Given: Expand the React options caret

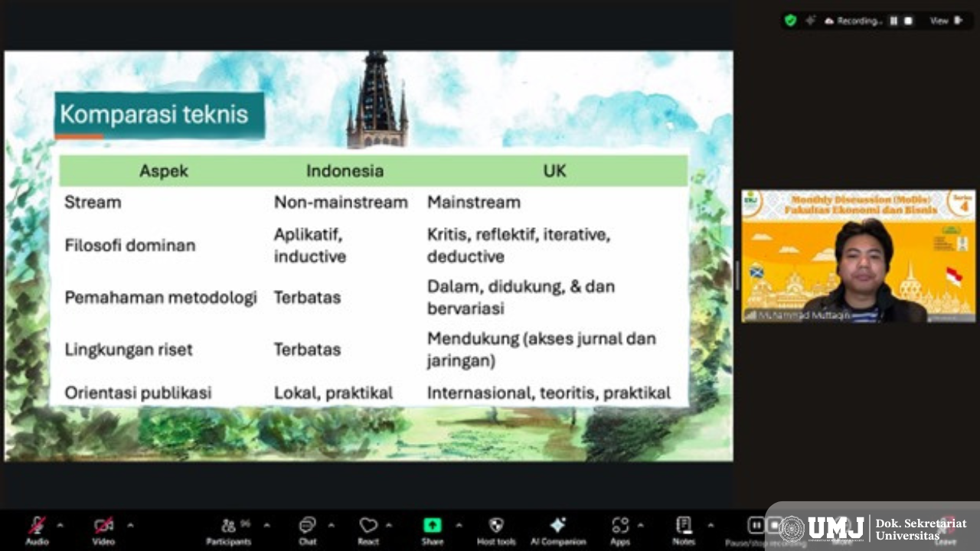Looking at the screenshot, I should (388, 525).
